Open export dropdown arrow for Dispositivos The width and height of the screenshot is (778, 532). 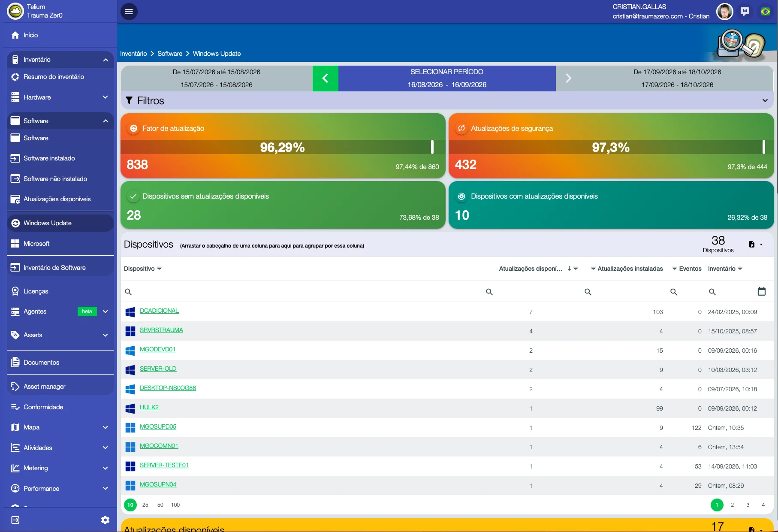pyautogui.click(x=761, y=245)
